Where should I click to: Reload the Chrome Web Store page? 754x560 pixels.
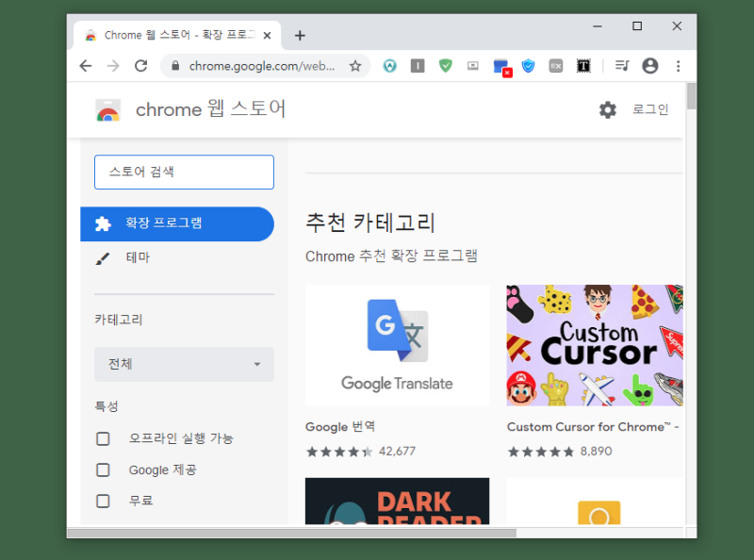pyautogui.click(x=140, y=66)
